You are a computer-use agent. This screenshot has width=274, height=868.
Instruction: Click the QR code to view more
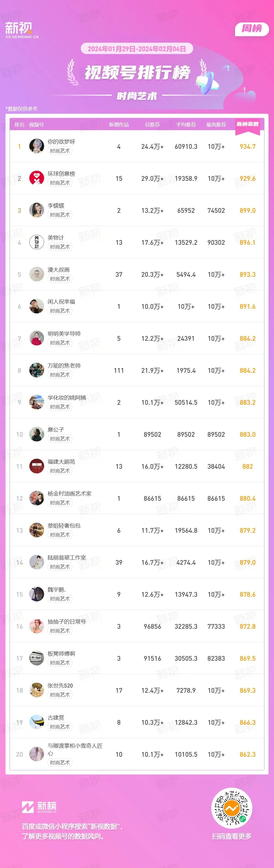[232, 808]
